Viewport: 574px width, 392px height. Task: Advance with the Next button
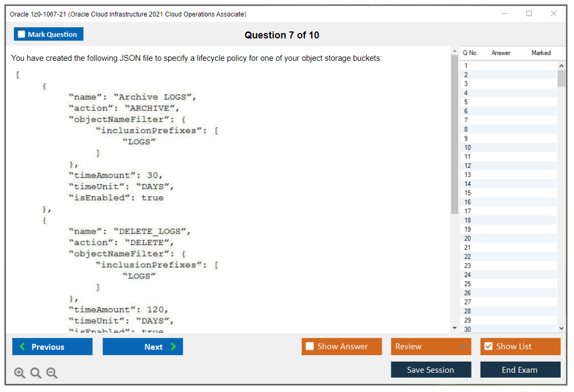(x=143, y=347)
